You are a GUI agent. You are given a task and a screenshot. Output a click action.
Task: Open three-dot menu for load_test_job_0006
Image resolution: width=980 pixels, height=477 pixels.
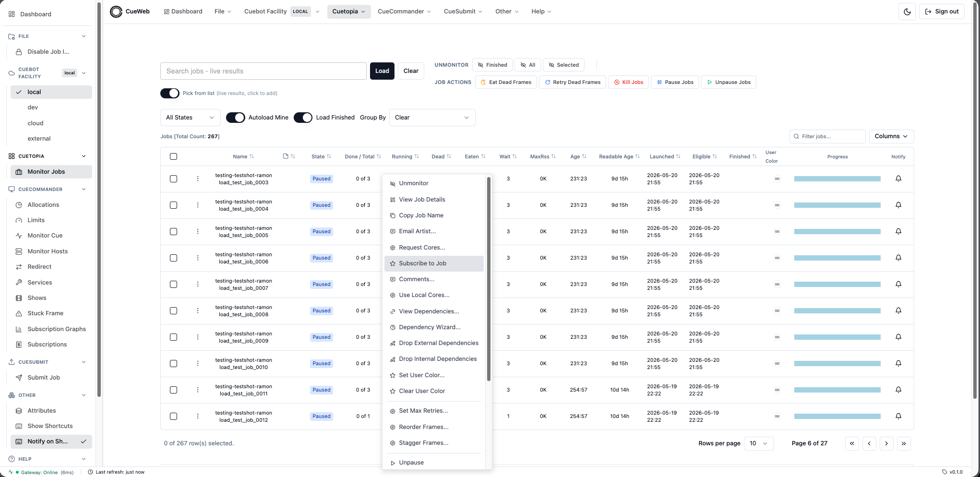click(x=198, y=258)
